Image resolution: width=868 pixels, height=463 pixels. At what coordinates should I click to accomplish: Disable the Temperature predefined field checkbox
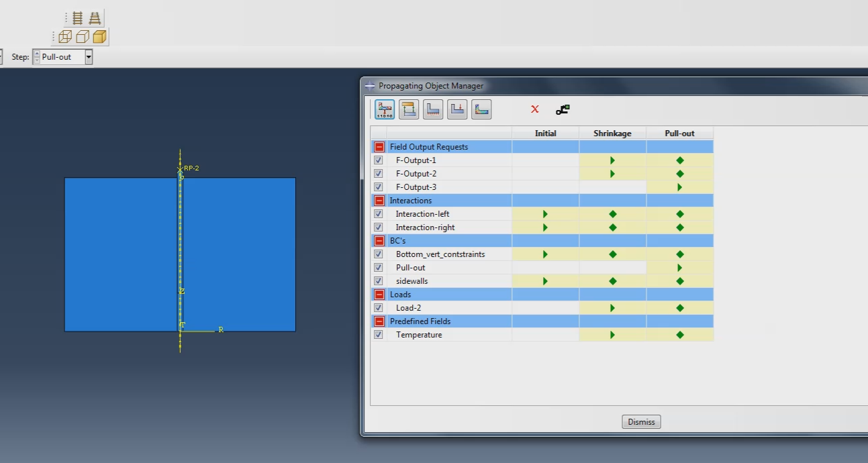click(378, 334)
